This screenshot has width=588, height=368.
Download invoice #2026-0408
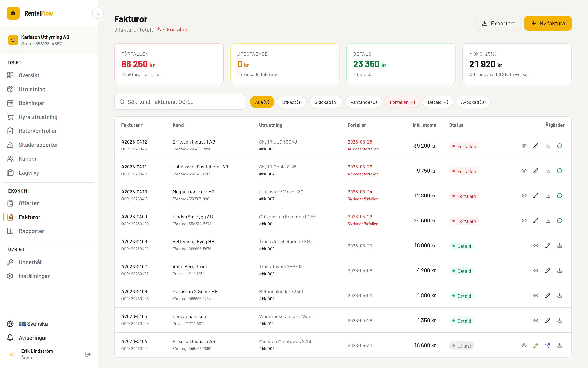[560, 246]
